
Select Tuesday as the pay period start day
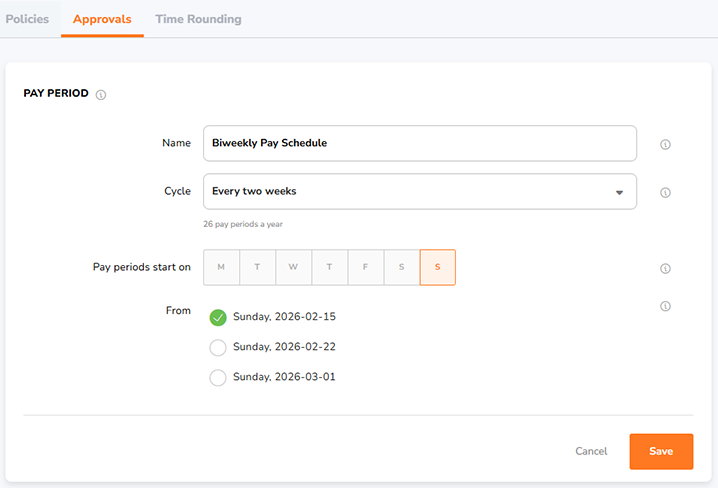point(257,268)
